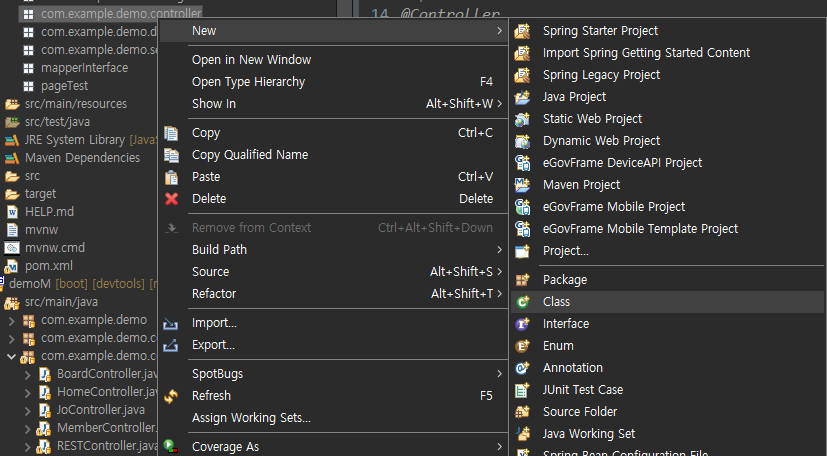The height and width of the screenshot is (456, 827).
Task: Click the new Package icon
Action: 522,280
